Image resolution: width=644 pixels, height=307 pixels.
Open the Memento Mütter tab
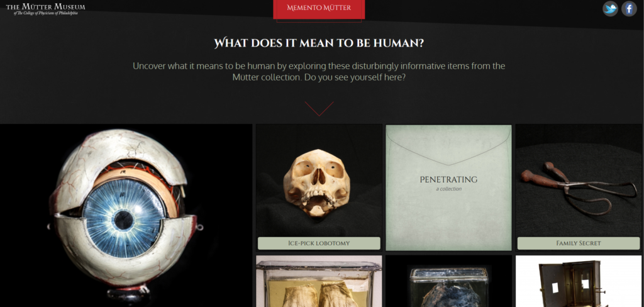(x=319, y=9)
